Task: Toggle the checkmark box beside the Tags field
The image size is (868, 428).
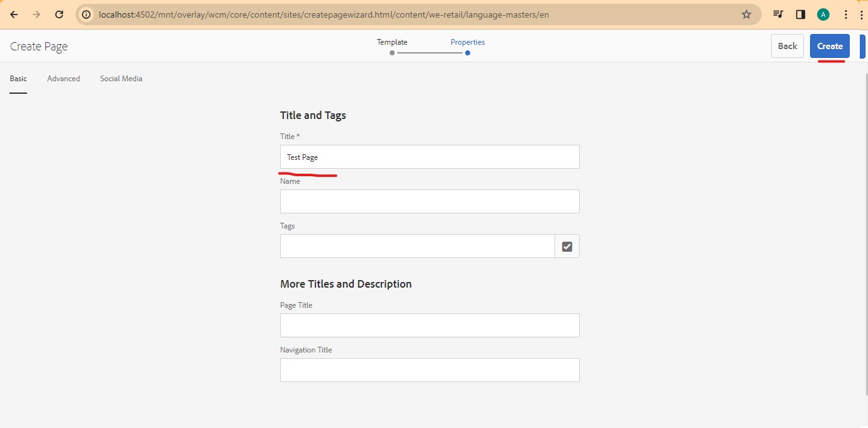Action: click(x=566, y=246)
